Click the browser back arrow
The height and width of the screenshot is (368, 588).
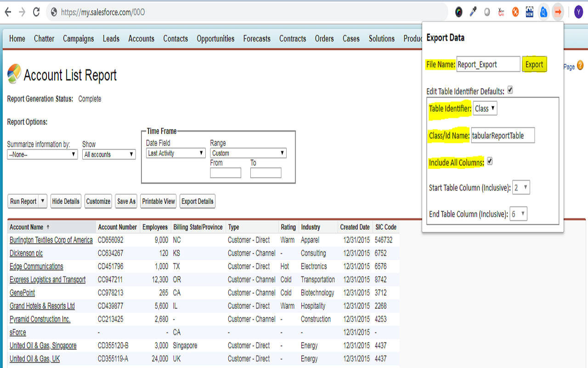(x=8, y=12)
